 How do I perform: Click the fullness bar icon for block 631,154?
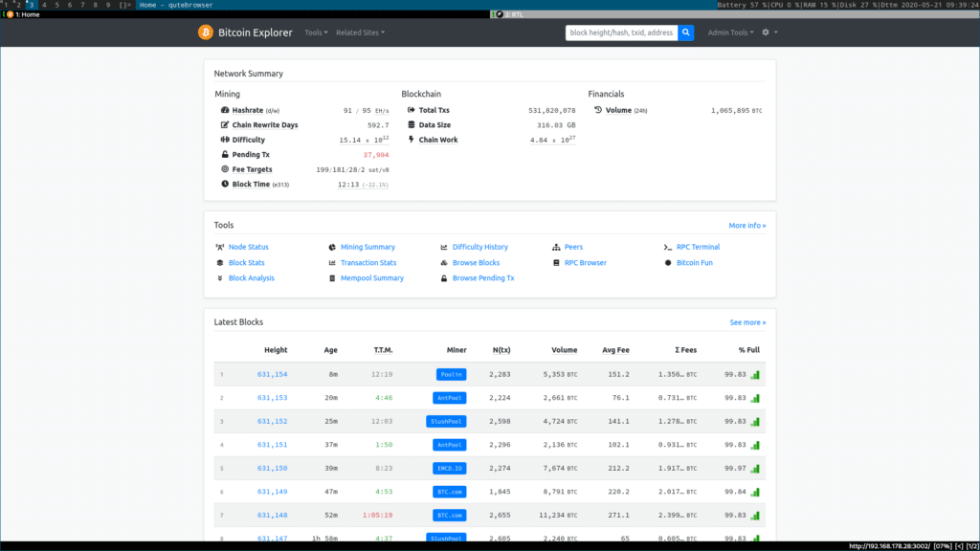756,375
